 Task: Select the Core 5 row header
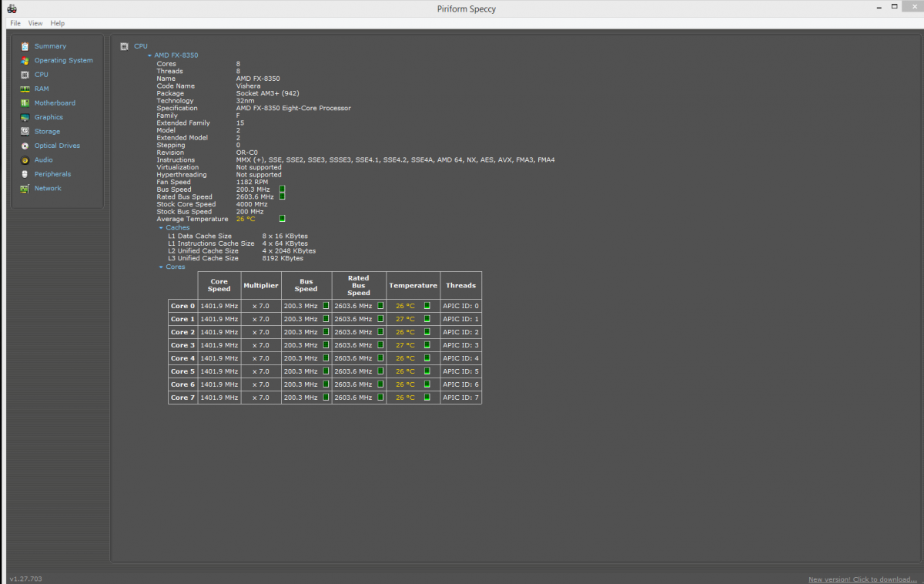tap(183, 371)
